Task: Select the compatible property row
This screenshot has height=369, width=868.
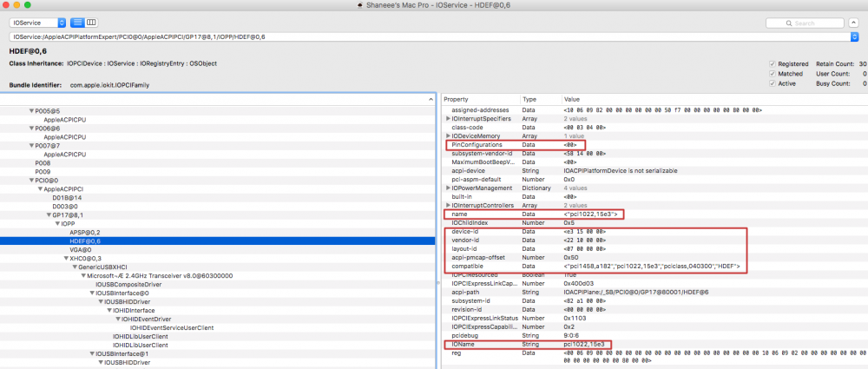Action: tap(654, 266)
